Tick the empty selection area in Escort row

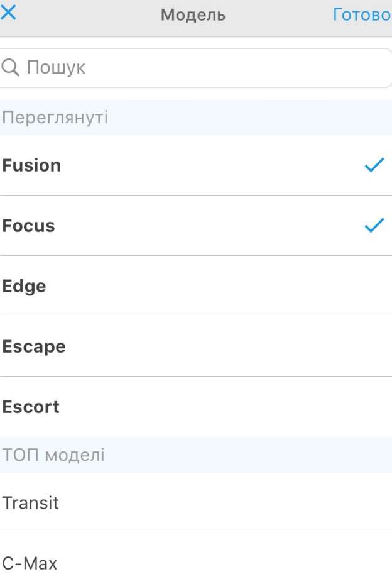[374, 407]
